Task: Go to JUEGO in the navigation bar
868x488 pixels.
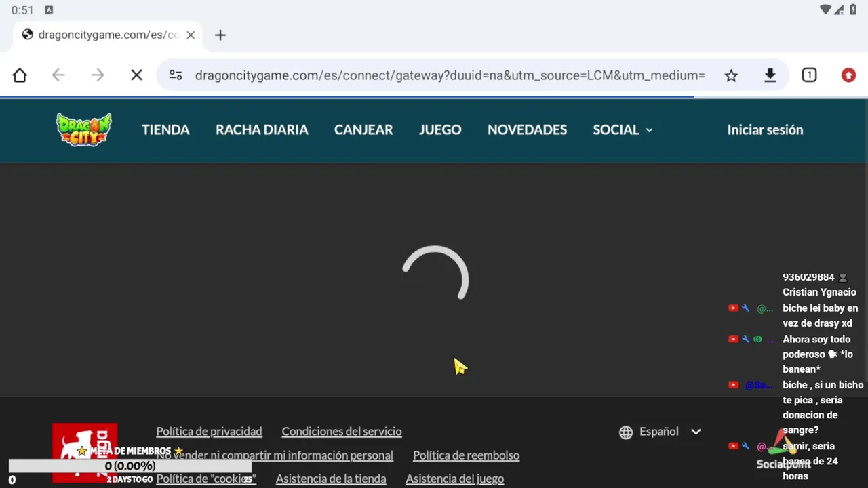Action: coord(440,129)
